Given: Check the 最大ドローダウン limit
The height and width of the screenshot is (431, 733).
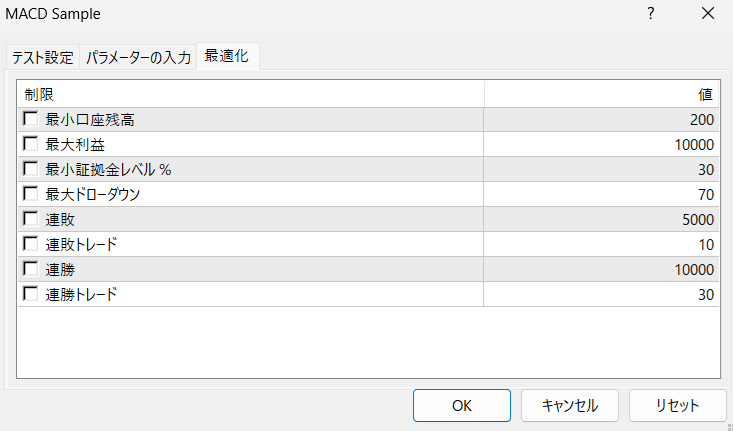Looking at the screenshot, I should point(30,194).
